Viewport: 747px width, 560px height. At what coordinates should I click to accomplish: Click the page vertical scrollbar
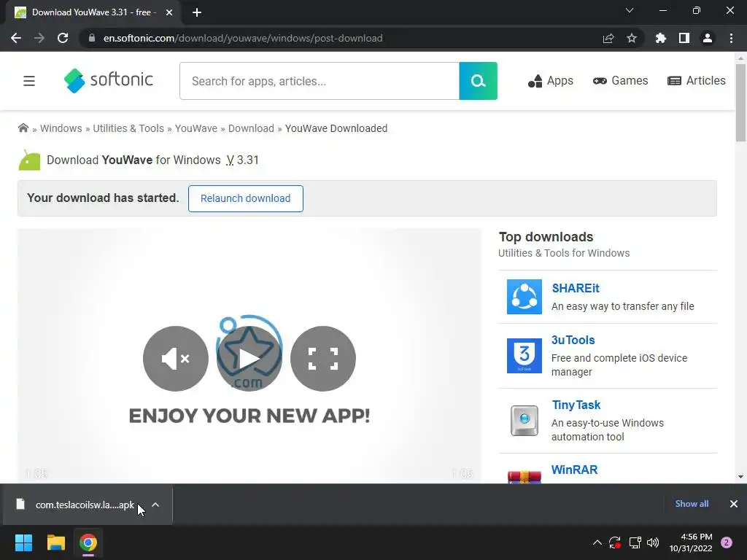pos(740,103)
